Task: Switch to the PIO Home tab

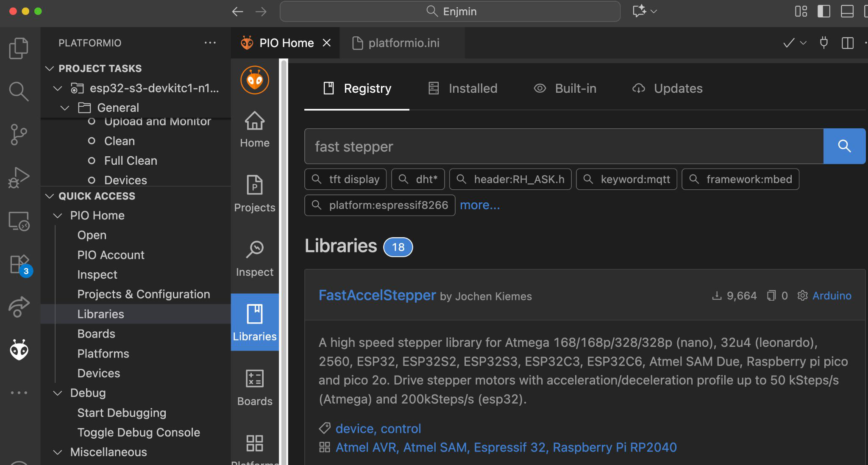Action: pos(285,43)
